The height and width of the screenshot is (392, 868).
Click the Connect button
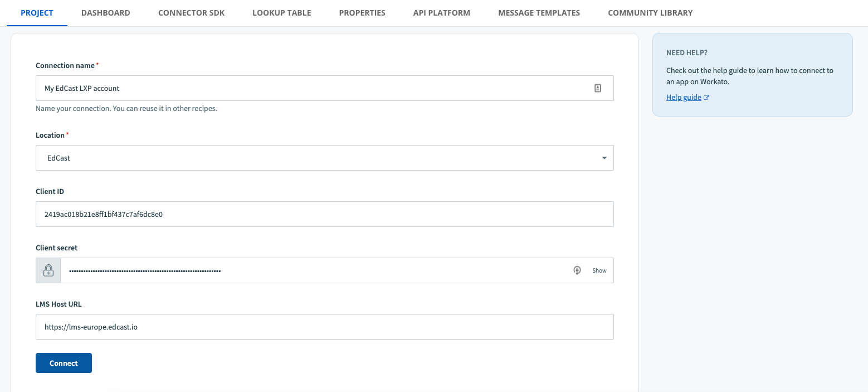64,363
